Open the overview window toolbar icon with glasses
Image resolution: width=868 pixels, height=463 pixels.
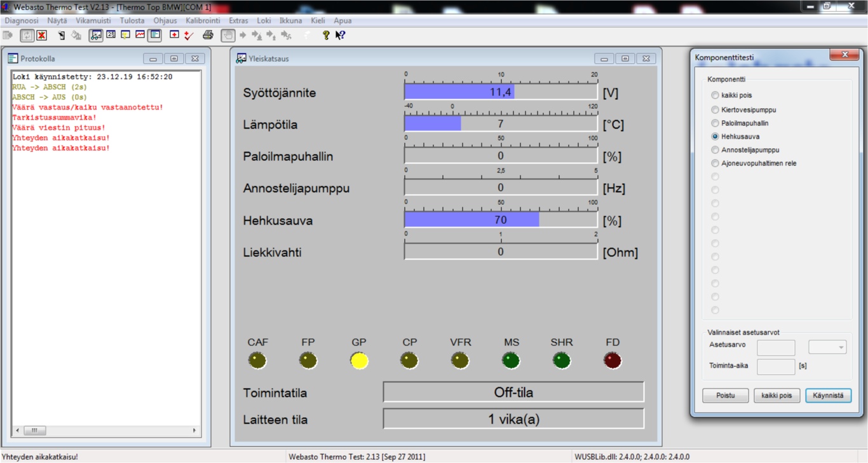pyautogui.click(x=96, y=35)
